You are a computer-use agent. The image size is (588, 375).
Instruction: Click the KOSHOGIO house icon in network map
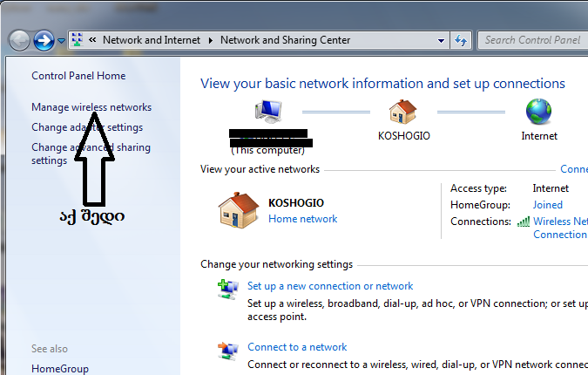coord(403,112)
